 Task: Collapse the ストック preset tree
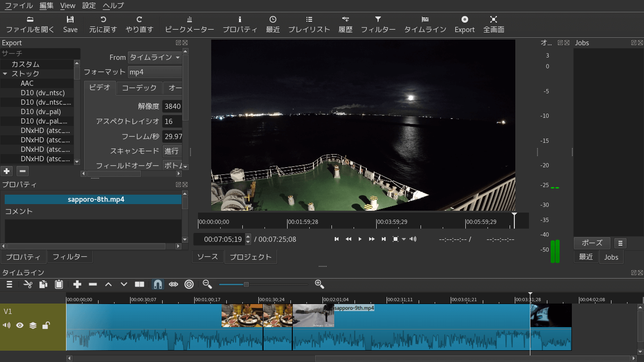5,74
